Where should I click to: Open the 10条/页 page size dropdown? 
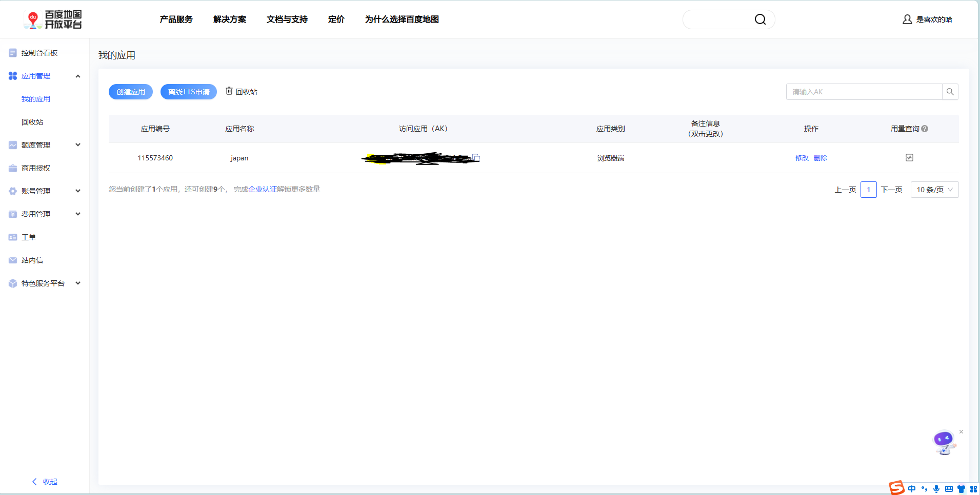point(934,189)
